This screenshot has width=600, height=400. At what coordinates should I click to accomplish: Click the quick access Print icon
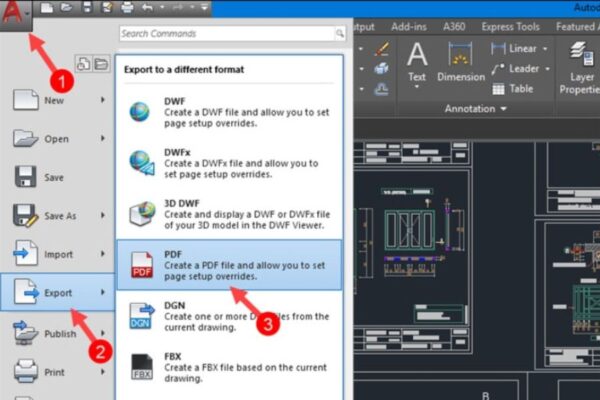pyautogui.click(x=127, y=8)
